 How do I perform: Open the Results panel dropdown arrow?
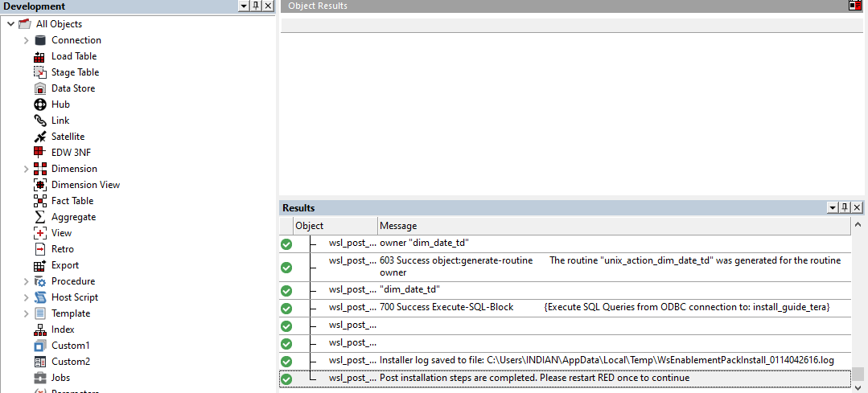click(833, 207)
